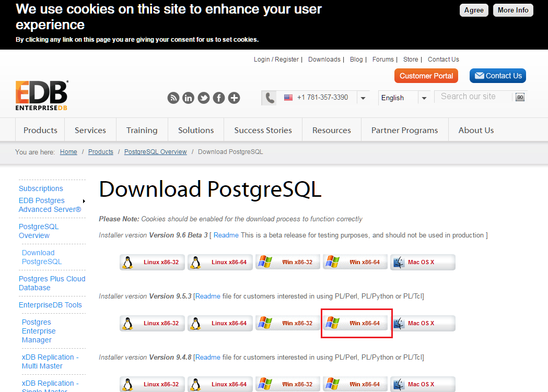Open the Products menu

(x=40, y=130)
